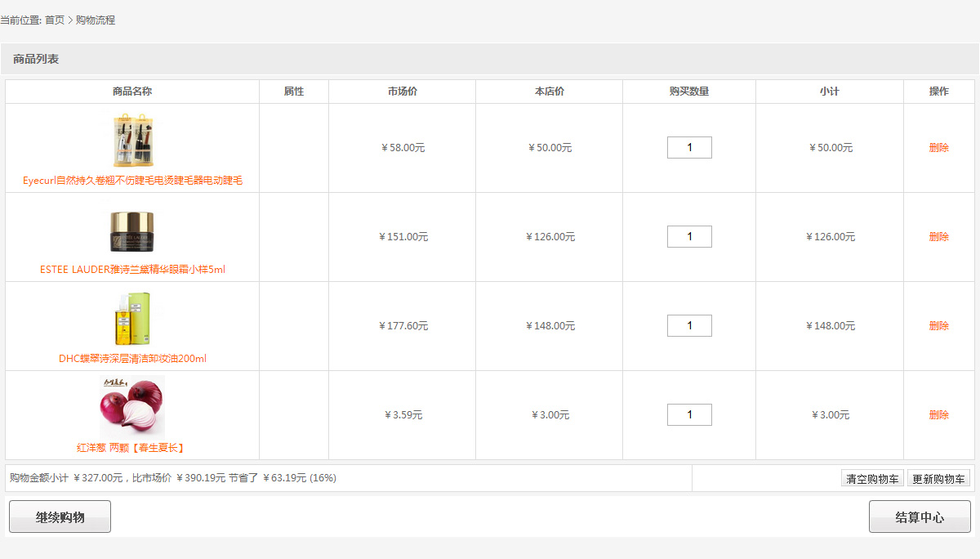Click the quantity field for DHC cleansing oil
The width and height of the screenshot is (980, 559).
(689, 326)
